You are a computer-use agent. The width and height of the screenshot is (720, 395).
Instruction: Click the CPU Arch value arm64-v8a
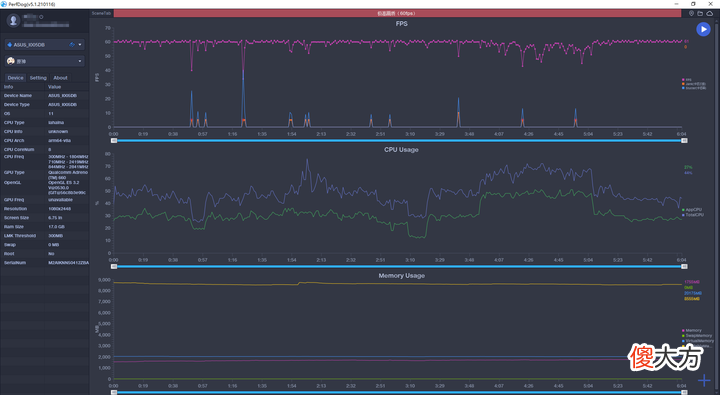click(x=59, y=141)
